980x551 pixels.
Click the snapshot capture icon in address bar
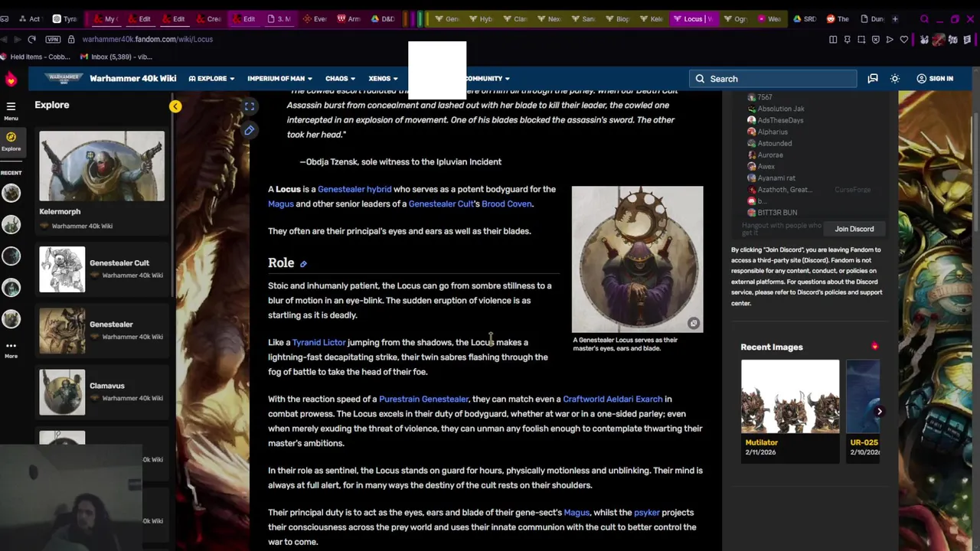coord(861,39)
